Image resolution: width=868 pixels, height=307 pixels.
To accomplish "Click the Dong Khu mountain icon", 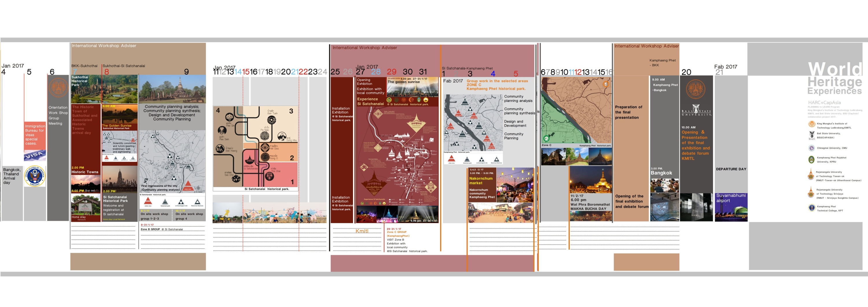I will coord(282,136).
